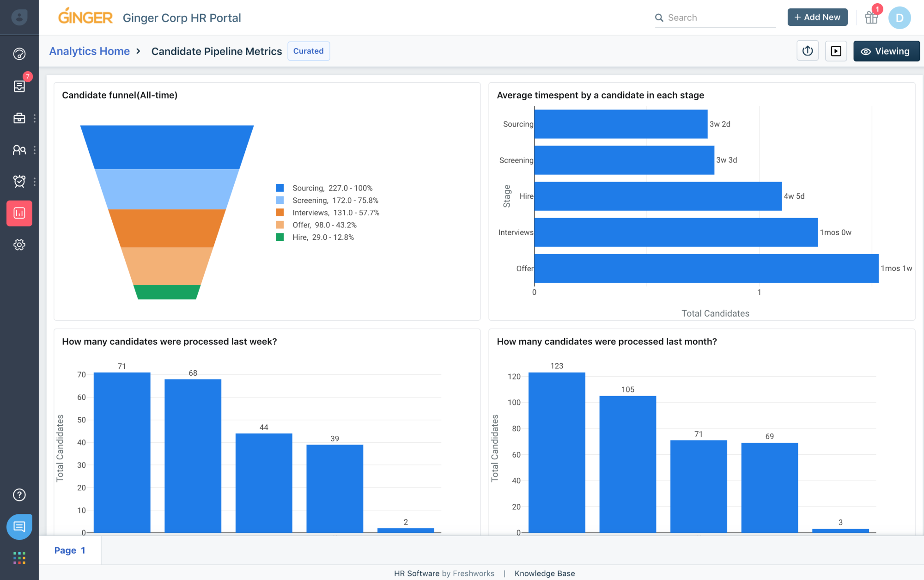Viewport: 924px width, 580px height.
Task: Click 'Interviews, 131.0 - 57.7%' legend text
Action: coord(336,213)
